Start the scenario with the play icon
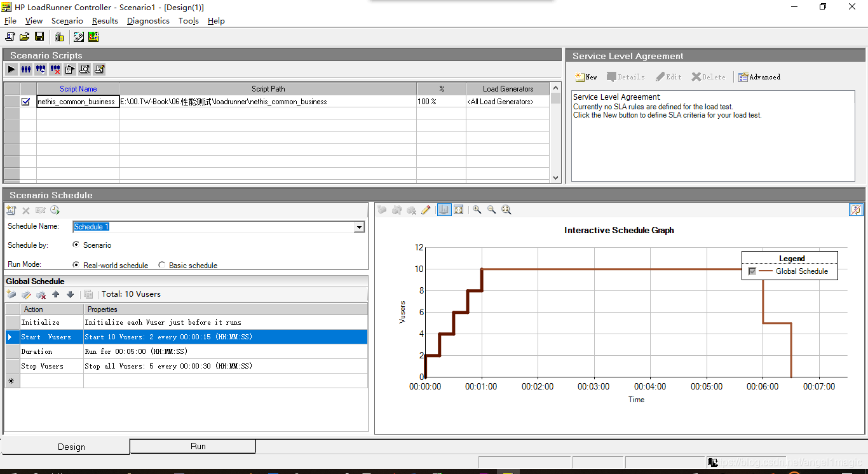This screenshot has width=868, height=474. pos(11,69)
